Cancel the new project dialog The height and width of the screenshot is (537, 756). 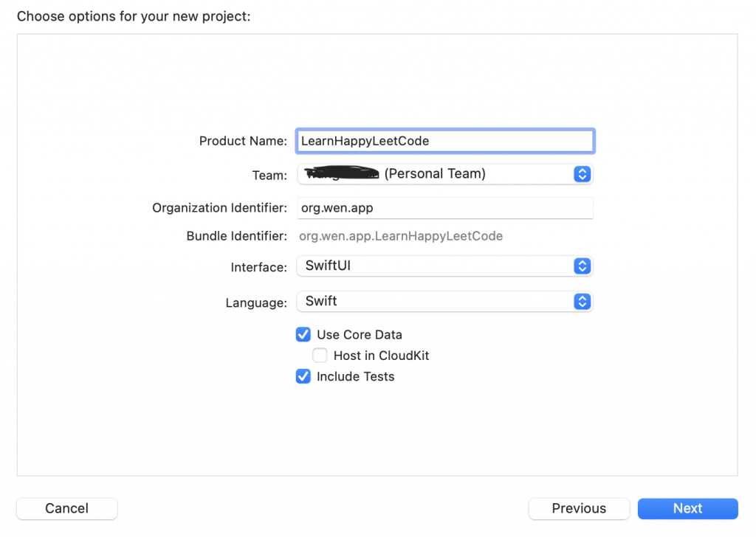tap(66, 508)
